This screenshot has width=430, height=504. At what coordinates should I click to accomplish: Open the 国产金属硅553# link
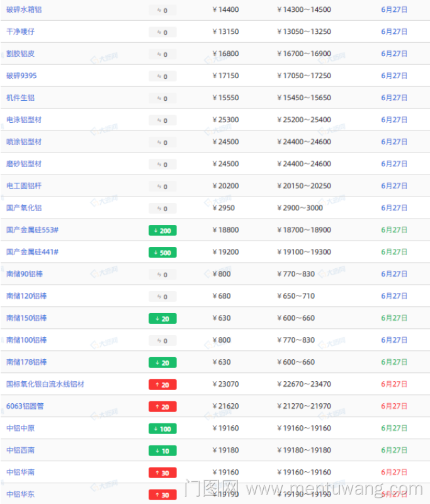[x=32, y=230]
